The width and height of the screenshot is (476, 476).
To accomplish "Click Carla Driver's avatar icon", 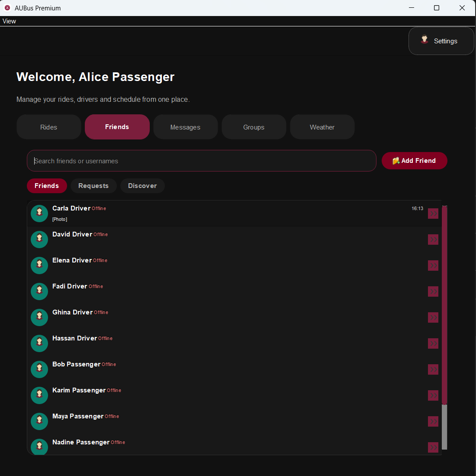I will point(39,214).
